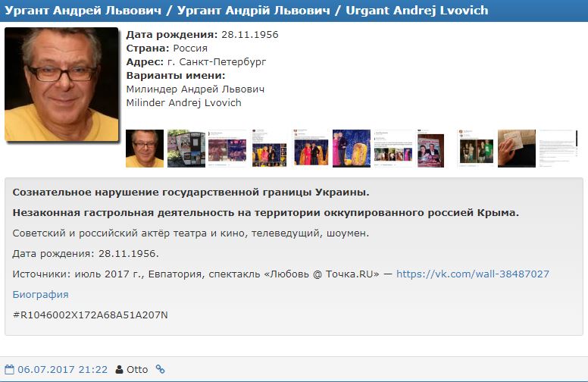Click the birth date 28.11.1956 in the header info

click(250, 35)
